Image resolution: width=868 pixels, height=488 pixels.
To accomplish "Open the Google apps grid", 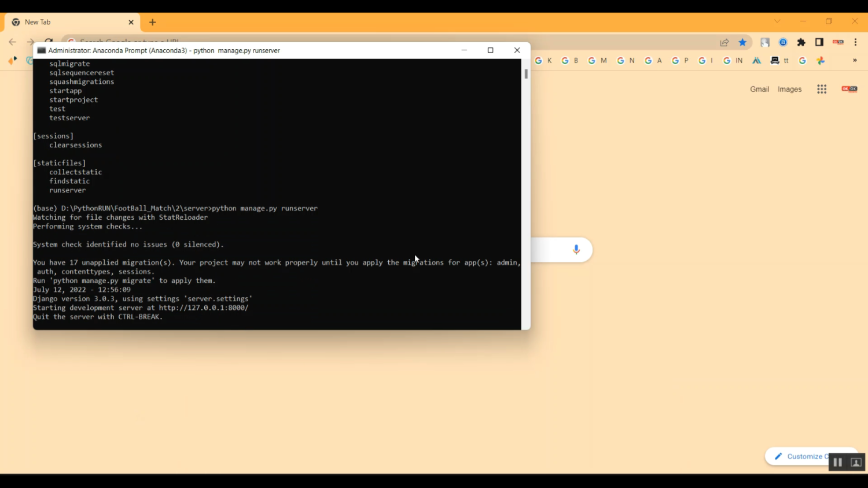I will coord(822,89).
